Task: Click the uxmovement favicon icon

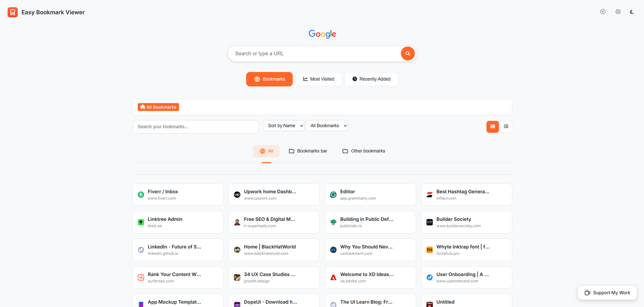Action: click(x=333, y=250)
